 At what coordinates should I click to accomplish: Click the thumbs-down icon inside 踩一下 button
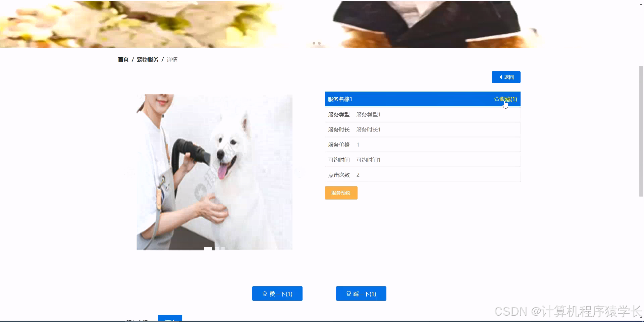coord(348,293)
